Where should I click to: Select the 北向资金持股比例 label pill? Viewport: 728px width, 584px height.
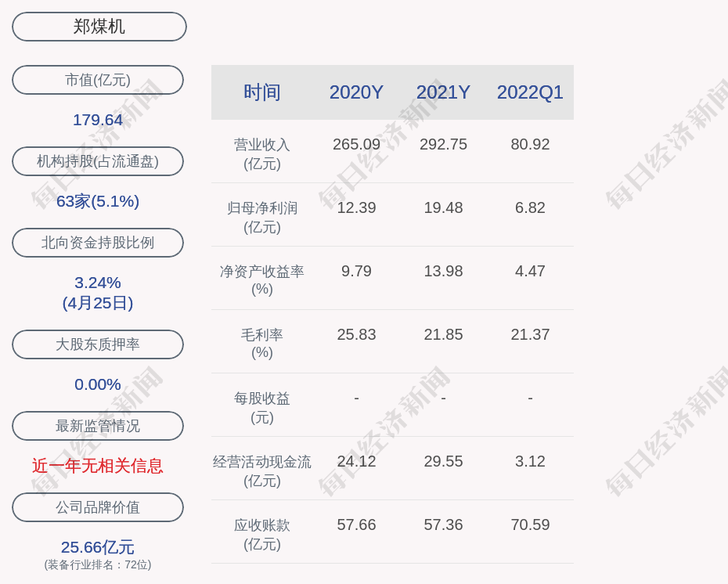[x=98, y=243]
